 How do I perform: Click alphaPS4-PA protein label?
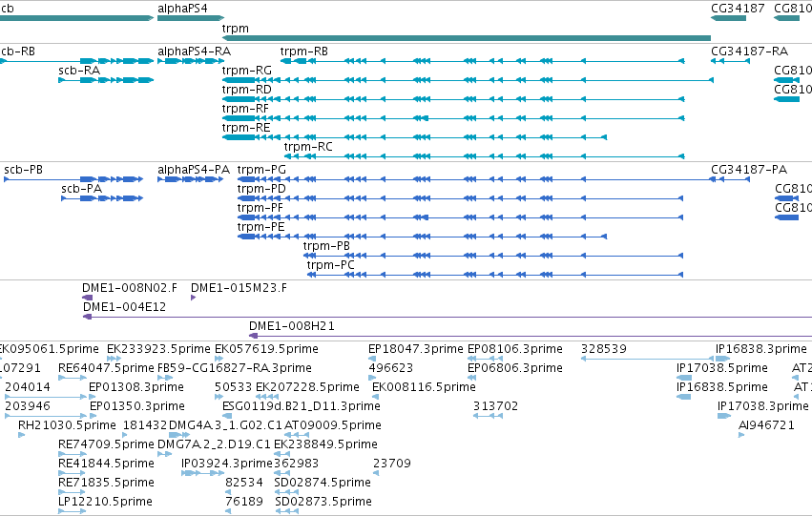tap(194, 171)
